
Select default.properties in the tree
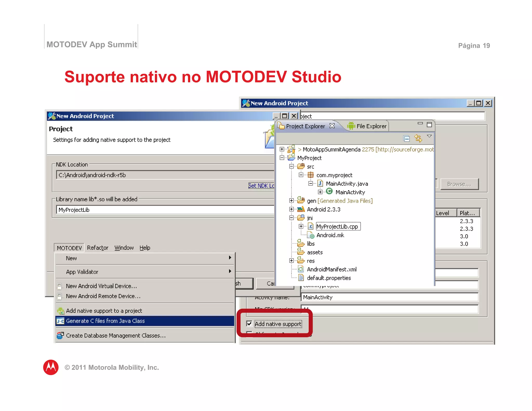coord(329,278)
